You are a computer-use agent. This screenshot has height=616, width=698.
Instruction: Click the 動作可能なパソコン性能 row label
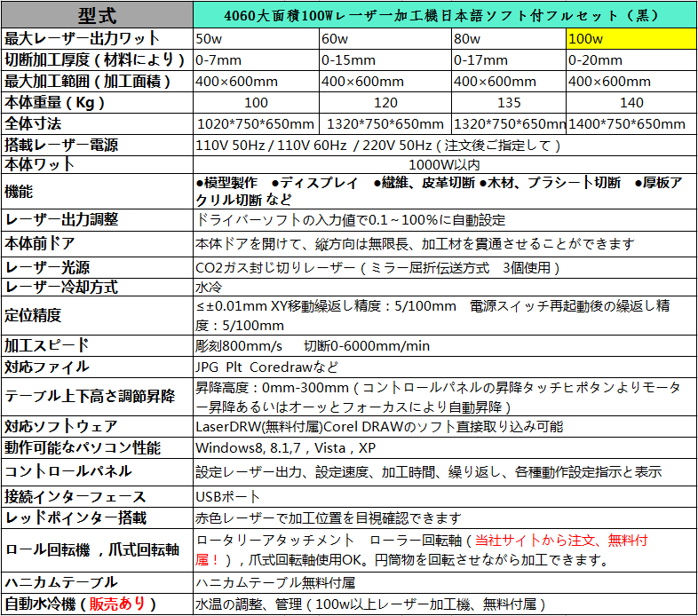97,447
